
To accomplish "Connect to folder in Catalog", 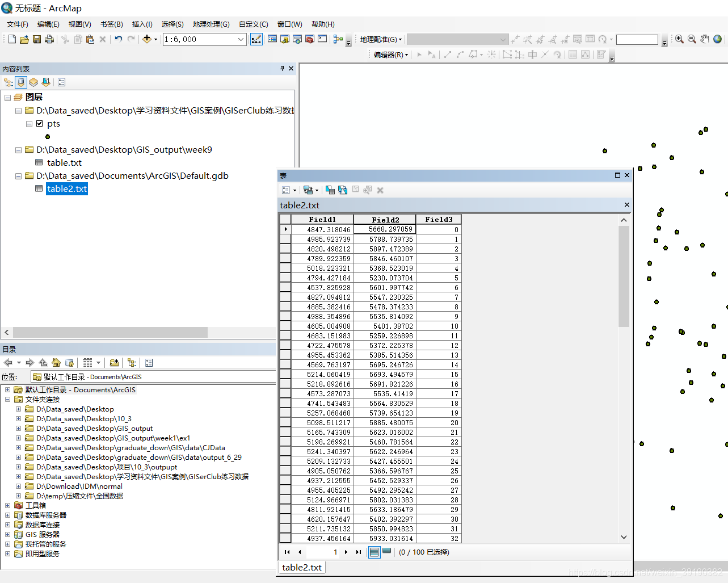I will coord(114,363).
